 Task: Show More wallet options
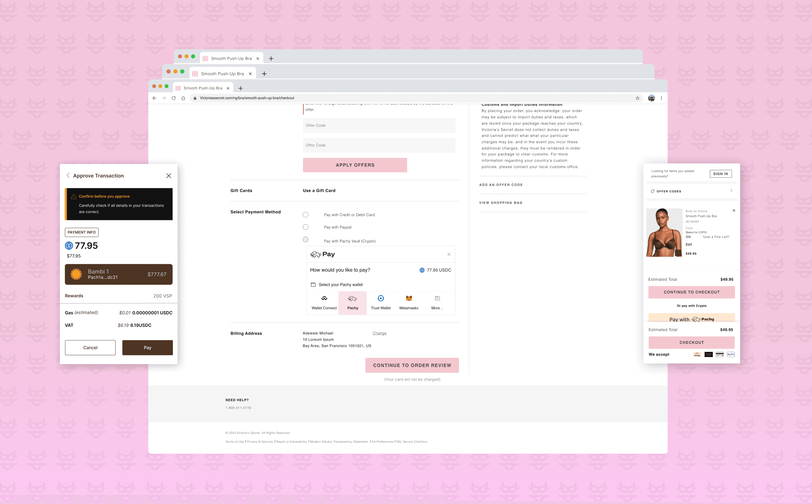(x=437, y=303)
